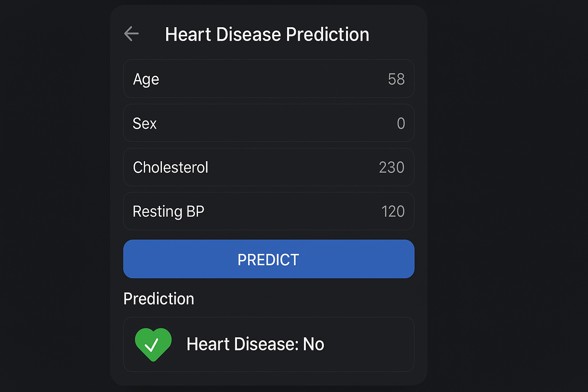Click the age value 58
588x392 pixels.
coord(396,79)
